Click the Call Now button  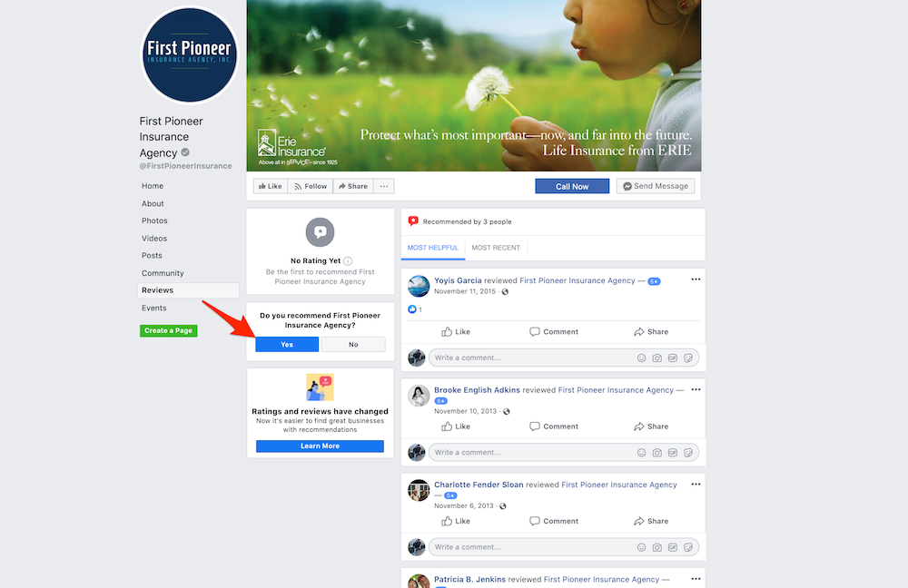572,186
